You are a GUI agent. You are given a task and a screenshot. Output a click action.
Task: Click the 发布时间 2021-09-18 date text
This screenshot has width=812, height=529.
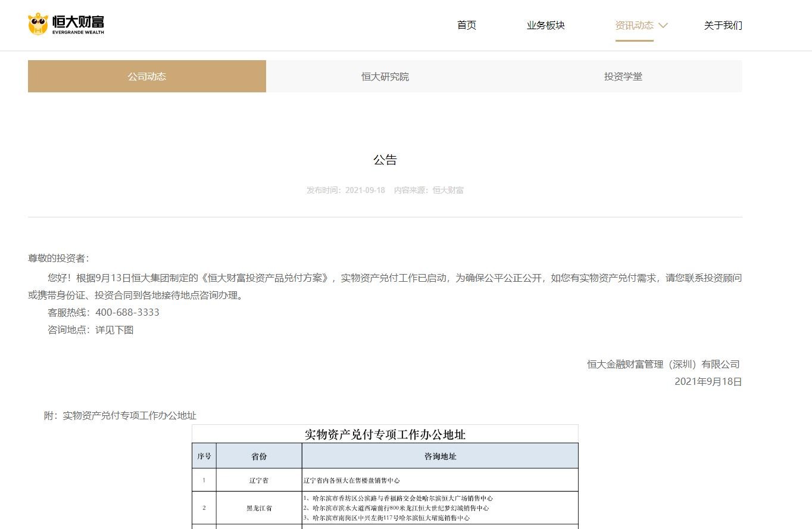(x=346, y=190)
